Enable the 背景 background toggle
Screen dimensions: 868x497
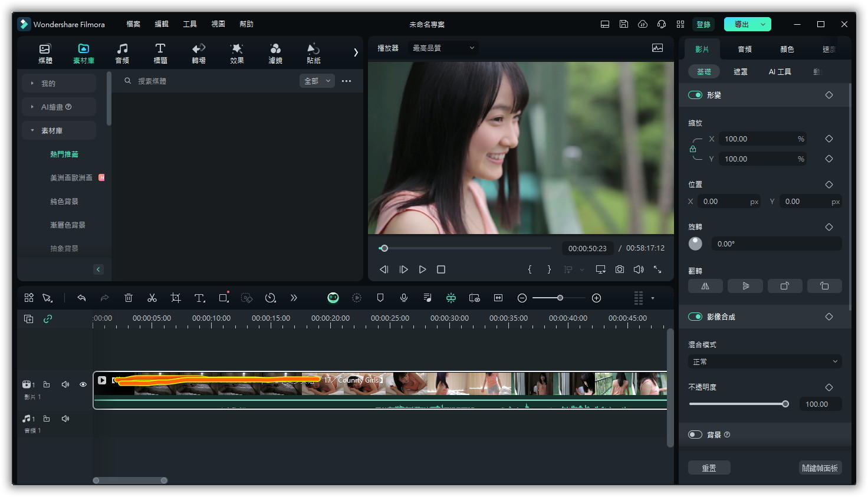click(695, 435)
